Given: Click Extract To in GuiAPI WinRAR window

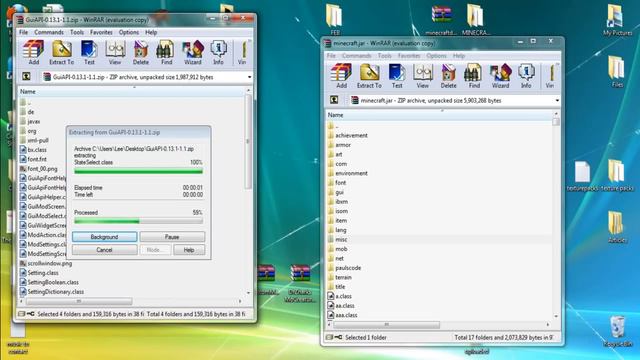Looking at the screenshot, I should click(62, 52).
